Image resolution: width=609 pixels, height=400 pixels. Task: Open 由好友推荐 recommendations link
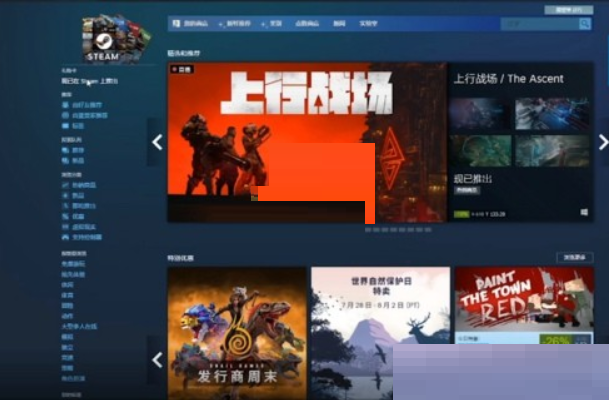[87, 105]
